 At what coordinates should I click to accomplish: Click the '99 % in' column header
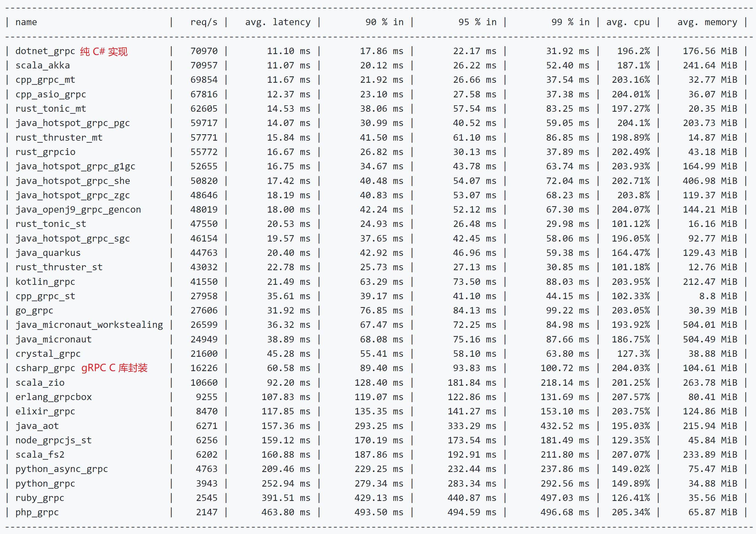click(570, 23)
